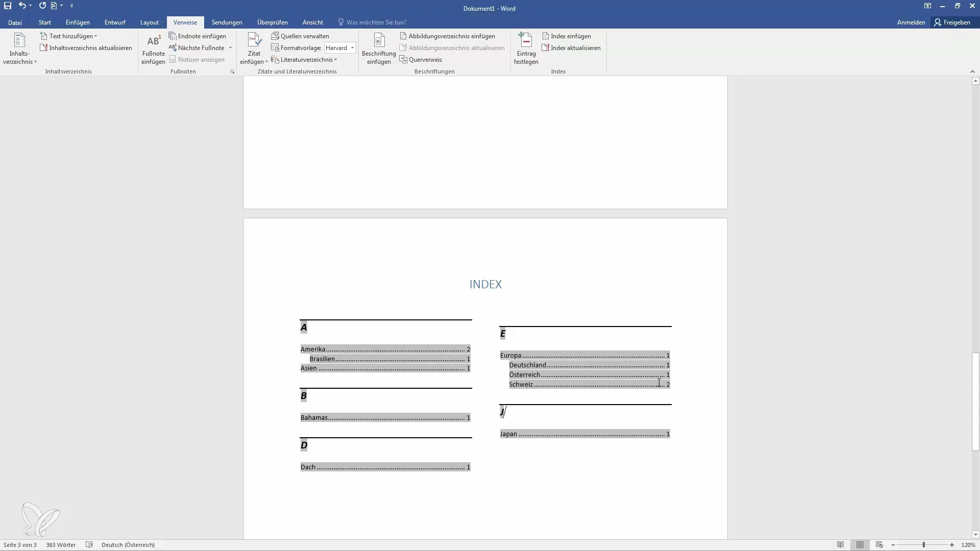Click the 'Seite 3 von 3' page indicator
The width and height of the screenshot is (980, 551).
[x=20, y=545]
